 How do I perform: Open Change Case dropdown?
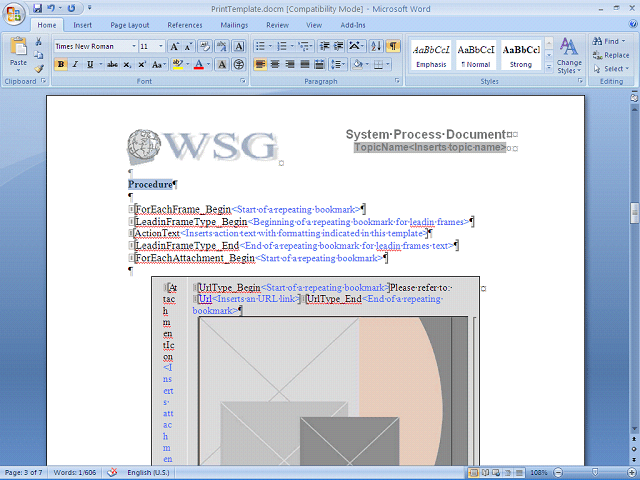[x=158, y=64]
